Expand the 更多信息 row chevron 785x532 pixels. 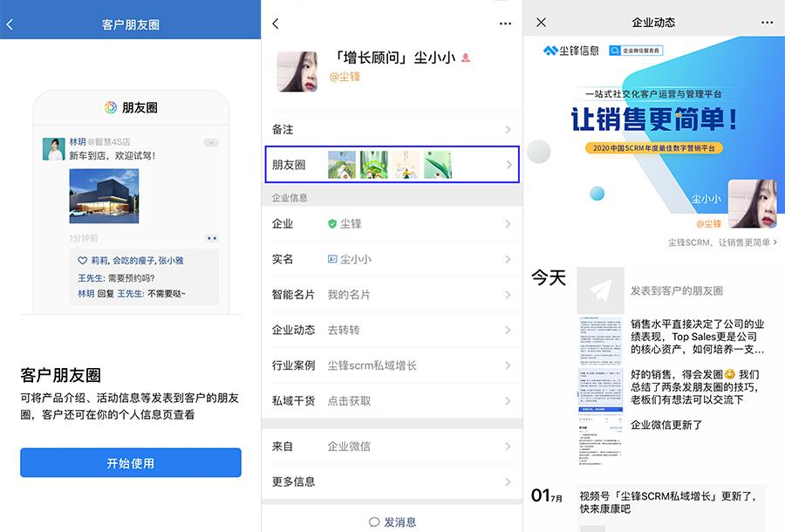coord(509,481)
